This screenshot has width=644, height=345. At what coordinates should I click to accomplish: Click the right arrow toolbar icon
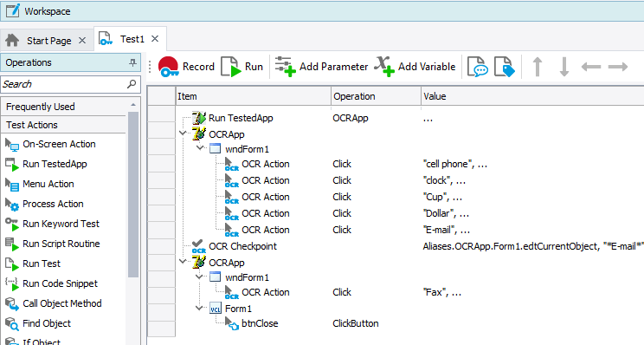tap(618, 67)
